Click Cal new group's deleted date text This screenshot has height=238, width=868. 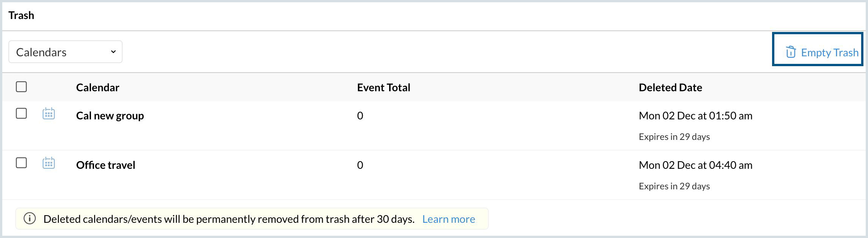[x=695, y=116]
